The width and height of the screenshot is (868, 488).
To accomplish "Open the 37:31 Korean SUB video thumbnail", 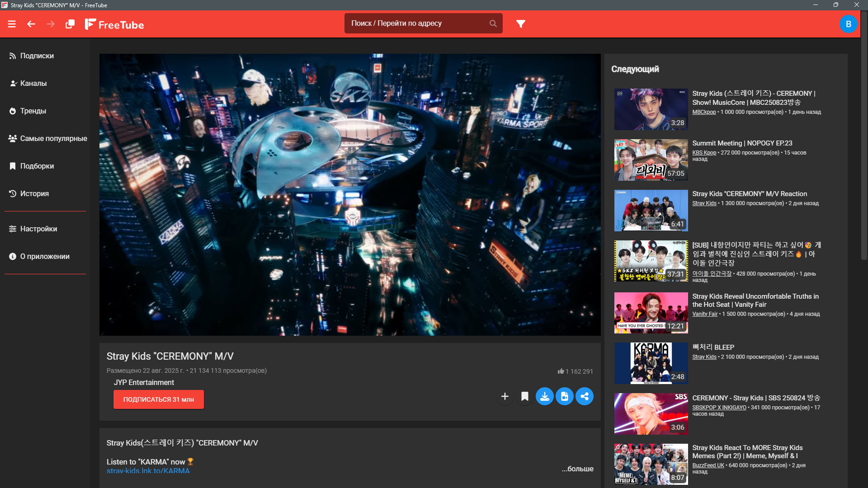I will [x=651, y=261].
